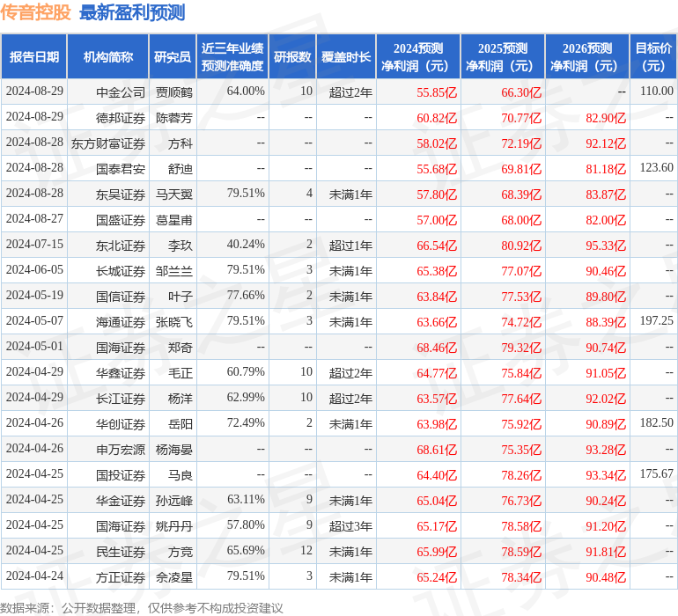Click analyst name 邹兰兰
678x616 pixels.
point(173,271)
